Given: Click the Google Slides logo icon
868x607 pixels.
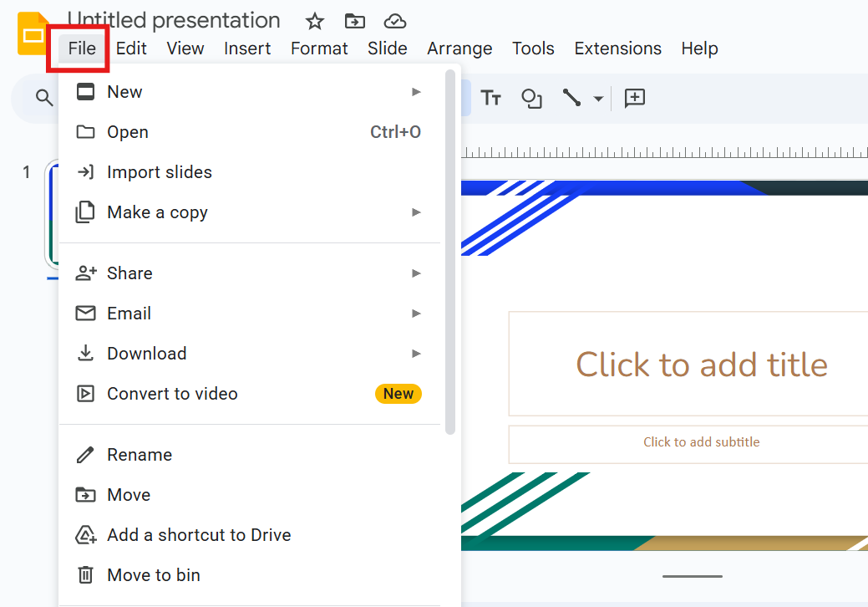Looking at the screenshot, I should tap(32, 33).
